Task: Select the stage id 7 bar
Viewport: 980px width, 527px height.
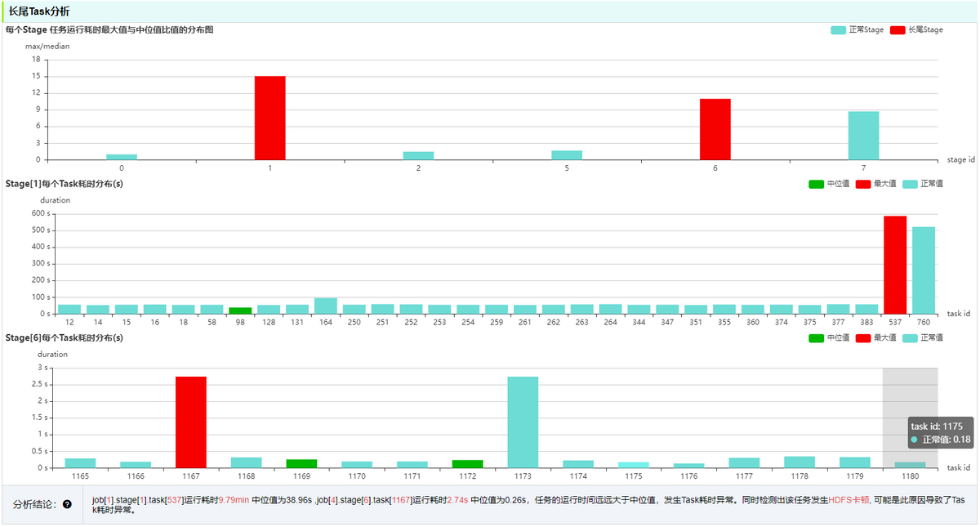Action: pyautogui.click(x=864, y=136)
